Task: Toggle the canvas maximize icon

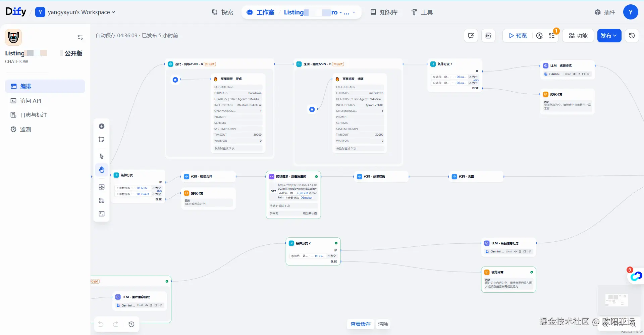Action: coord(102,214)
